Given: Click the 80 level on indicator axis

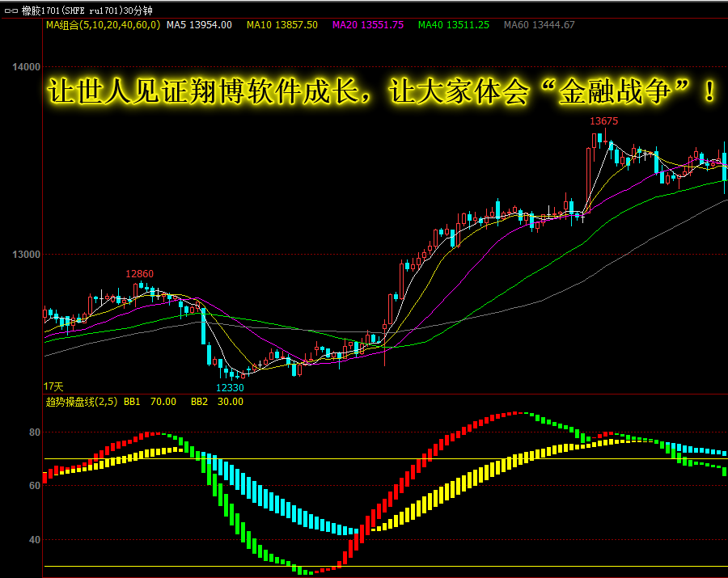Looking at the screenshot, I should (35, 432).
